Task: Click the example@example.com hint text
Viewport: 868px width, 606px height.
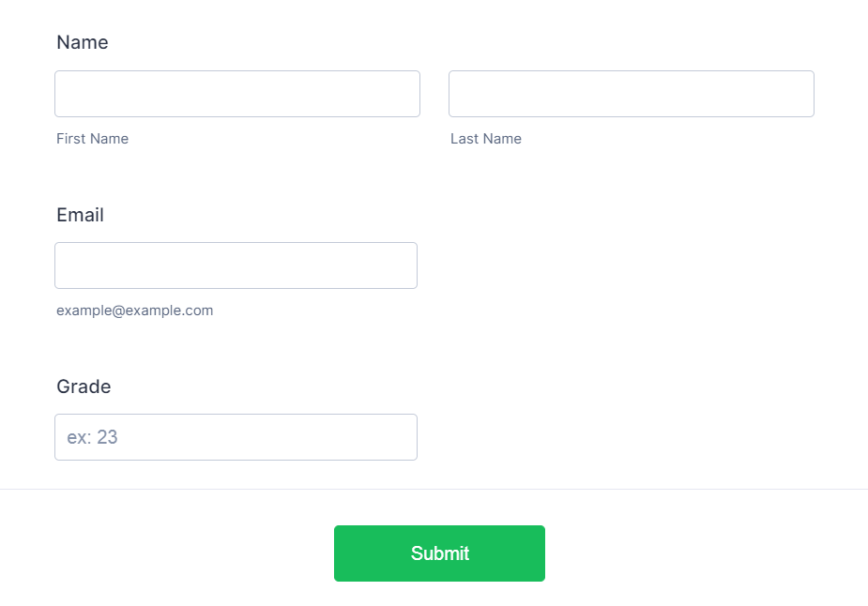Action: 134,311
